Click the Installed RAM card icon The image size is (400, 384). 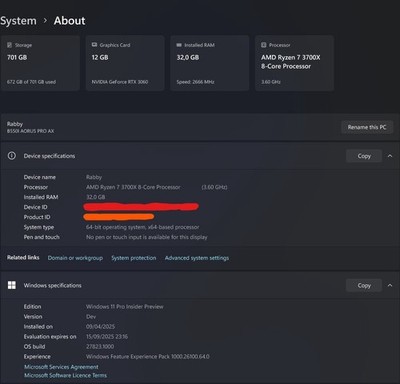coord(179,45)
